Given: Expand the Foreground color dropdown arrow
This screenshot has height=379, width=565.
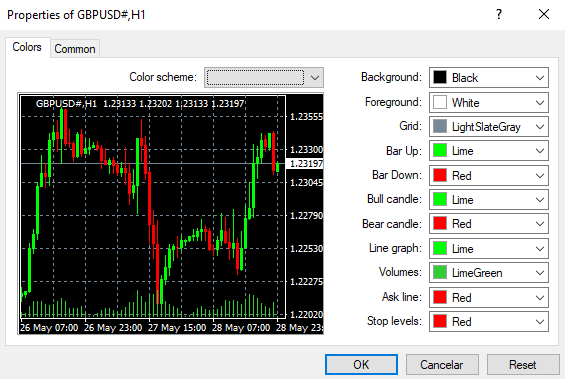Looking at the screenshot, I should [x=539, y=103].
